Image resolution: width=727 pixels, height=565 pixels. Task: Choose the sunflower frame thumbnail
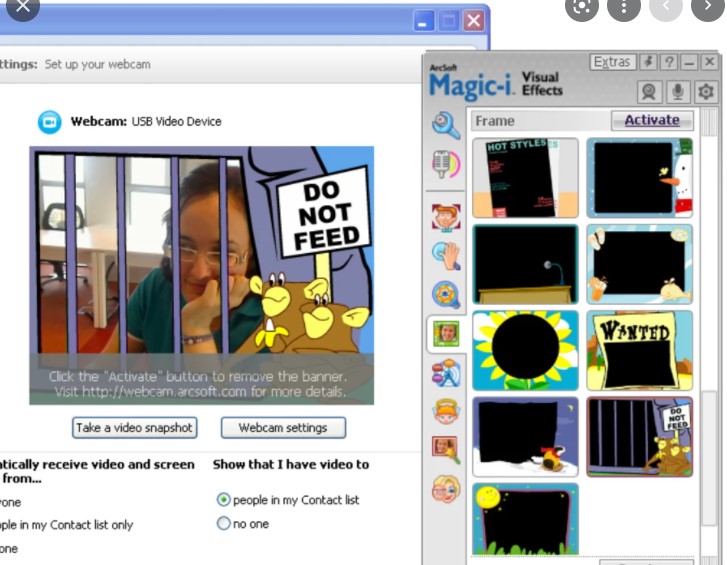tap(525, 351)
